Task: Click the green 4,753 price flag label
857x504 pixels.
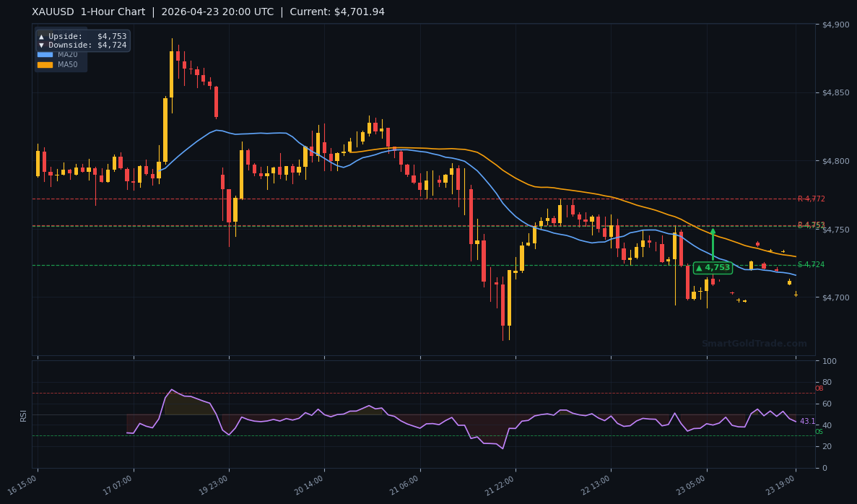Action: pos(713,267)
